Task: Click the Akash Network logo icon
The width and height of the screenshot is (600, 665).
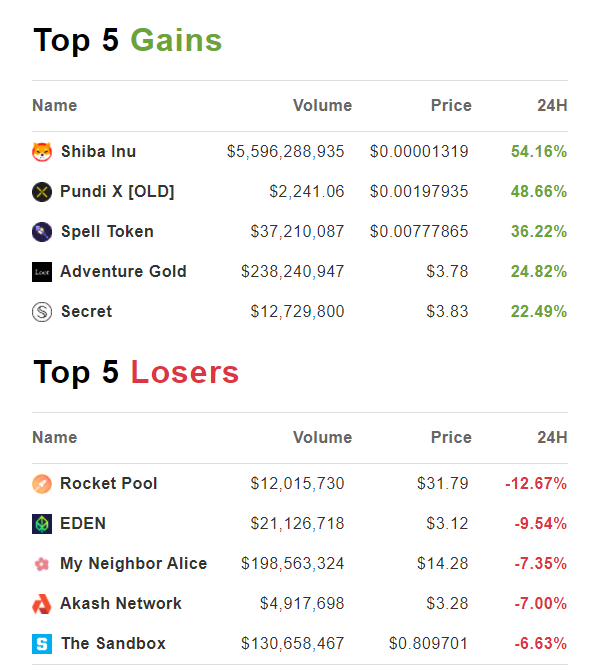Action: coord(41,604)
